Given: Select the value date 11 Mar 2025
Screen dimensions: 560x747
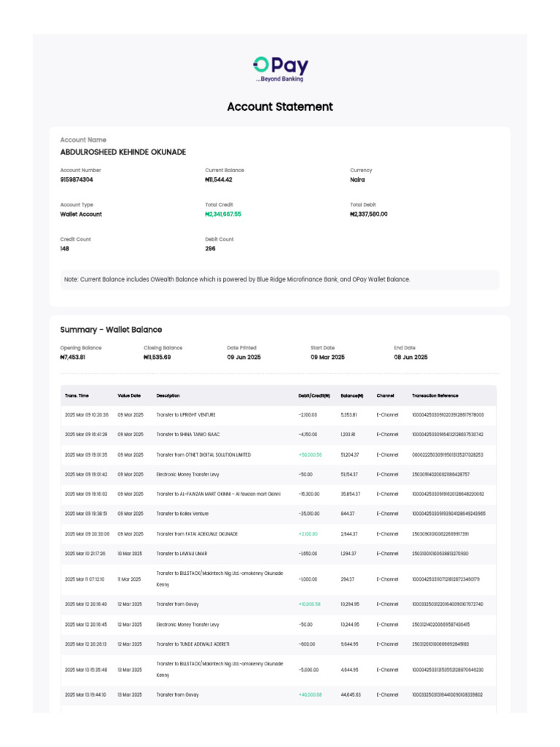Looking at the screenshot, I should tap(129, 579).
